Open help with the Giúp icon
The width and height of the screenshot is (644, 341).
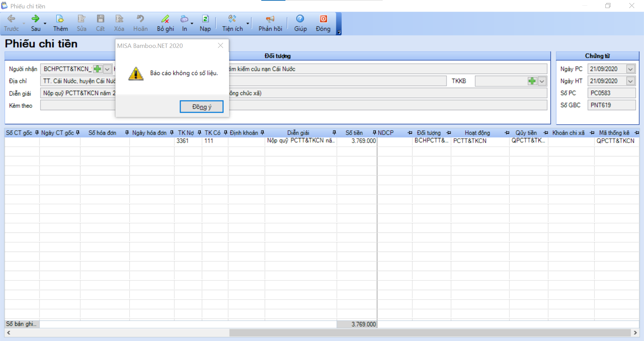(300, 23)
